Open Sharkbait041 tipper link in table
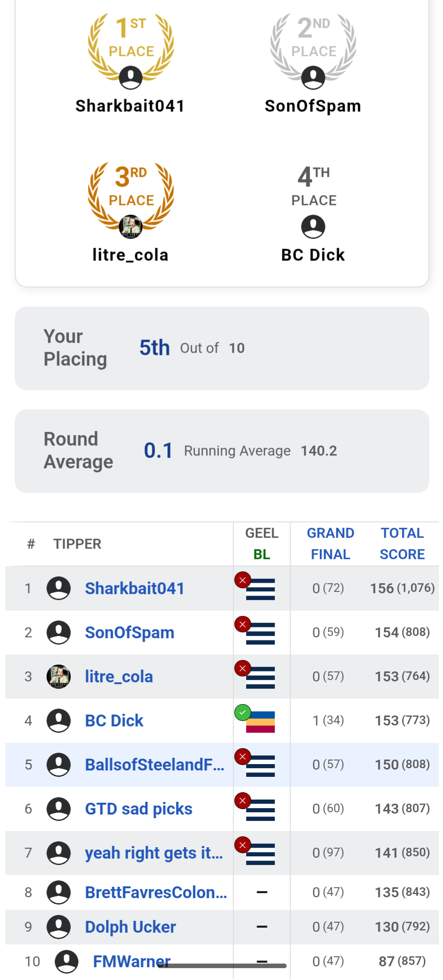Image resolution: width=443 pixels, height=980 pixels. (x=135, y=588)
